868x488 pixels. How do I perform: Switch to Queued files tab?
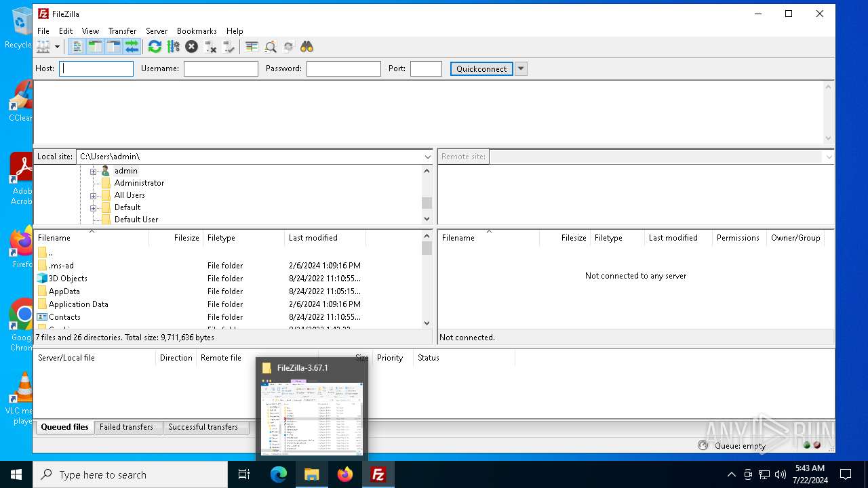[x=64, y=427]
